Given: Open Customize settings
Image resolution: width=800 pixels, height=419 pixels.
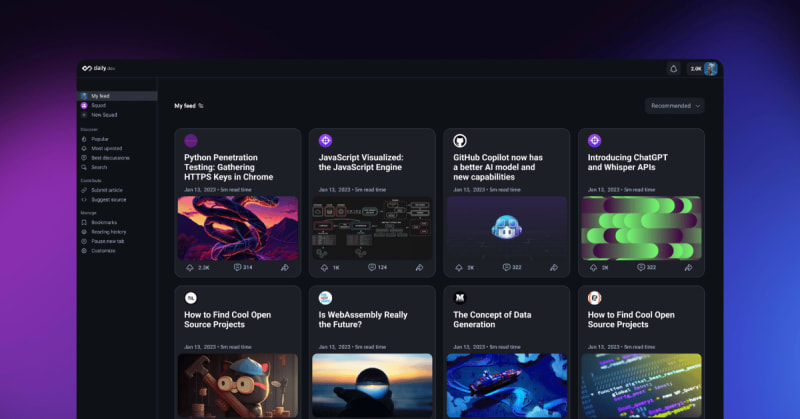Looking at the screenshot, I should click(103, 251).
